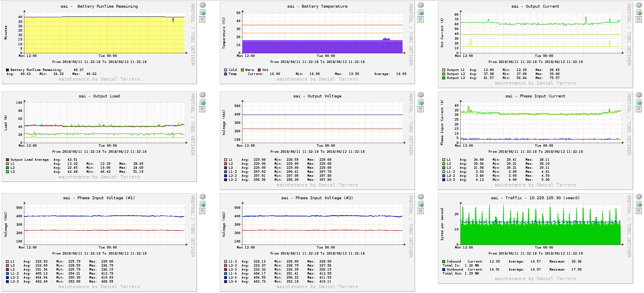Open gear utilities for Phase Input Voltage (#1) graph
Screen dimensions: 644x293
203,197
